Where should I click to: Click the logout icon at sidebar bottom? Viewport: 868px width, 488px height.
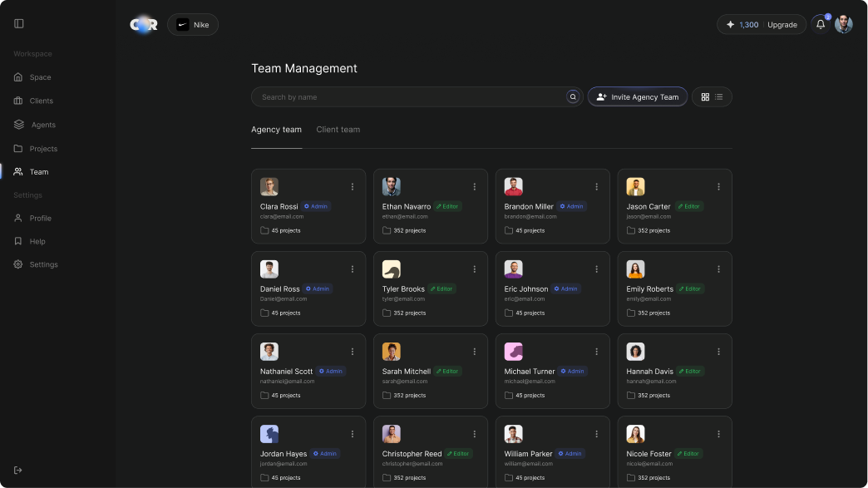(18, 470)
